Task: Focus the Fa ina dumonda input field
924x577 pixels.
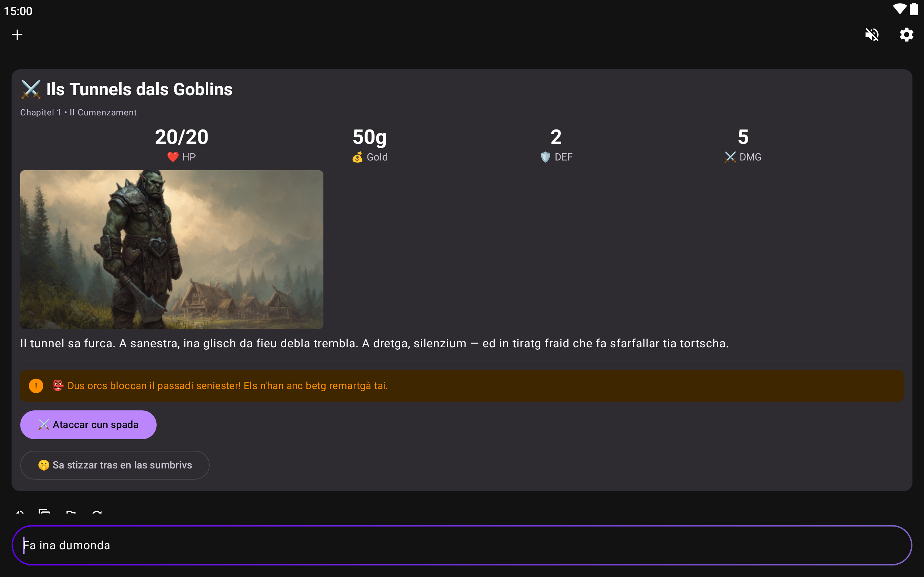Action: [x=462, y=545]
